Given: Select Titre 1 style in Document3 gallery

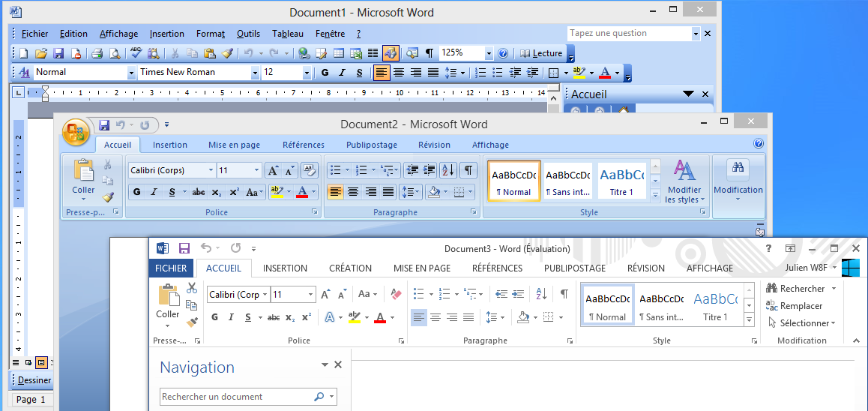Looking at the screenshot, I should click(715, 306).
